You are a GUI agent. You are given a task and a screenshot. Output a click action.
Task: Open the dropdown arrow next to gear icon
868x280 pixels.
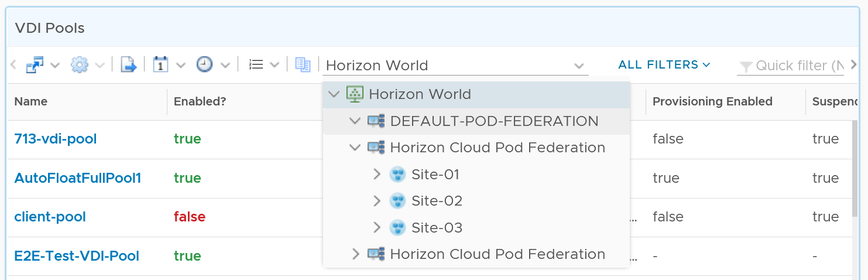point(100,65)
